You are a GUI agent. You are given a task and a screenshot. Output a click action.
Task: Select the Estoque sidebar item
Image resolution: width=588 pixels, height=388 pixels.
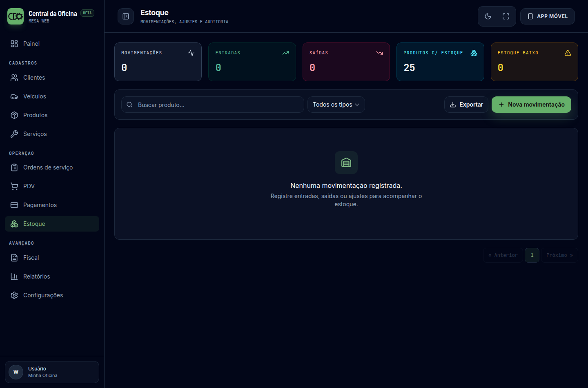pos(52,224)
